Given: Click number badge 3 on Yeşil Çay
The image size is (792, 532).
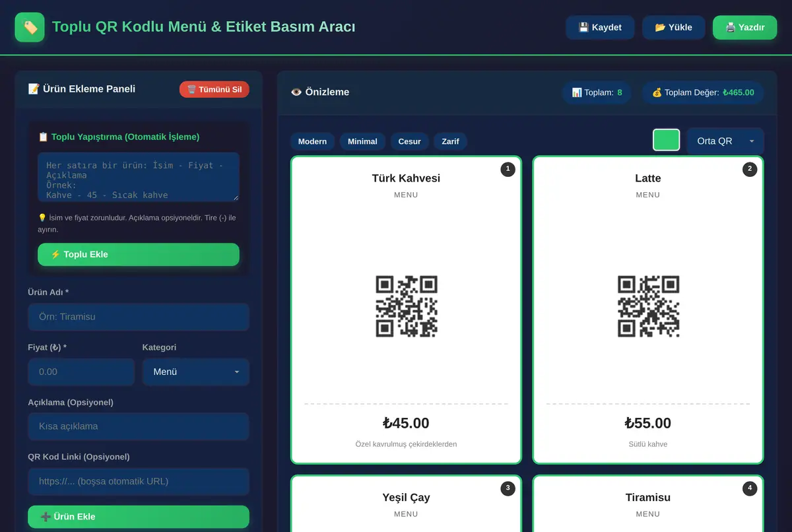Looking at the screenshot, I should [508, 488].
